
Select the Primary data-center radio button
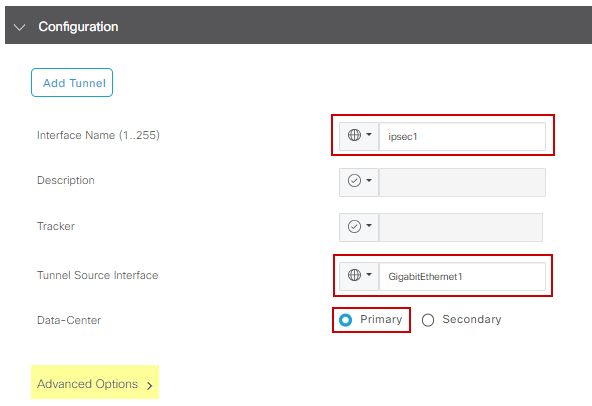[345, 320]
